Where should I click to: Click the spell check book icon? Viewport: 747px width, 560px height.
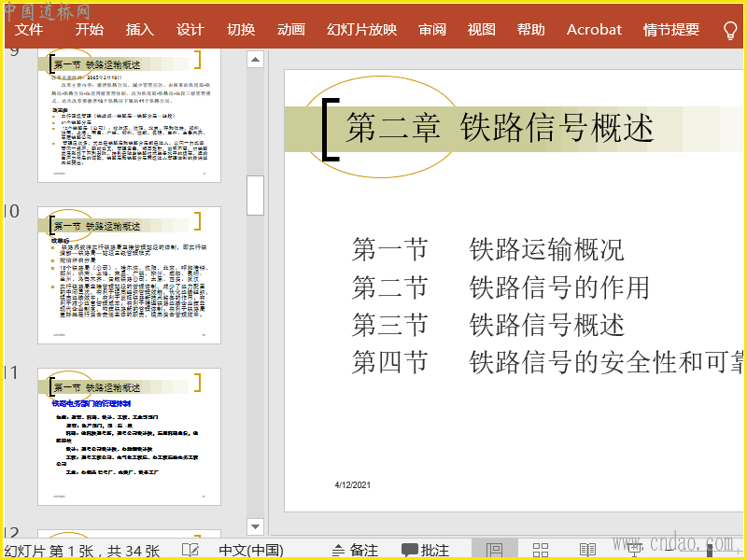[190, 551]
